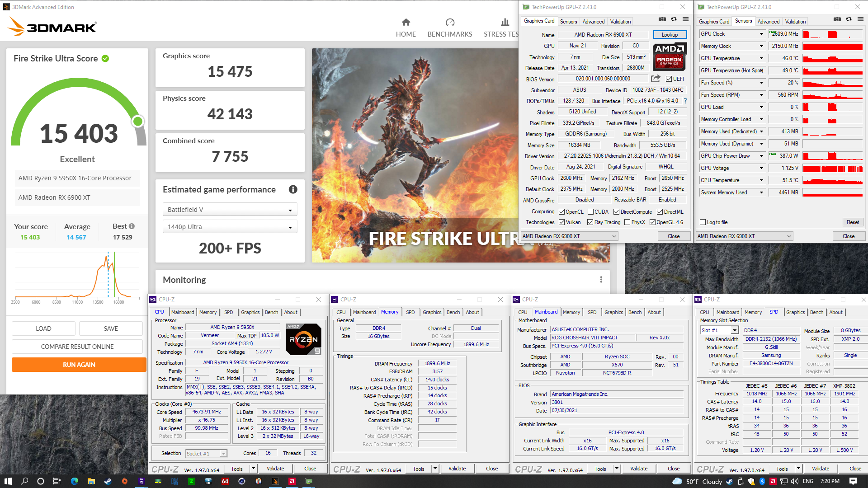Open the 3DMark HOME page
Viewport: 868px width, 488px height.
coord(406,28)
